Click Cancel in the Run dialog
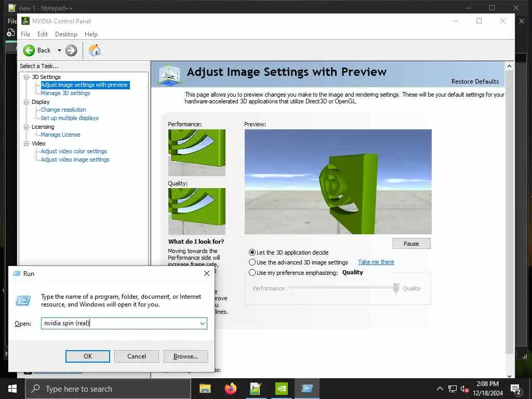The image size is (532, 399). (x=137, y=356)
